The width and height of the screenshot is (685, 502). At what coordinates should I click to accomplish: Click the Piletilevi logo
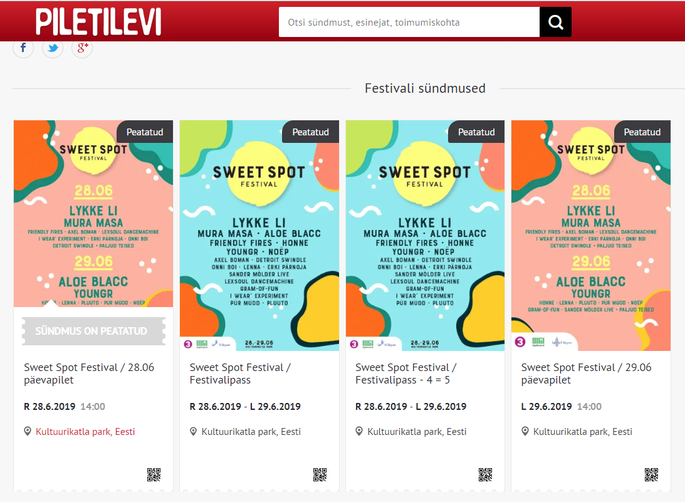tap(98, 22)
